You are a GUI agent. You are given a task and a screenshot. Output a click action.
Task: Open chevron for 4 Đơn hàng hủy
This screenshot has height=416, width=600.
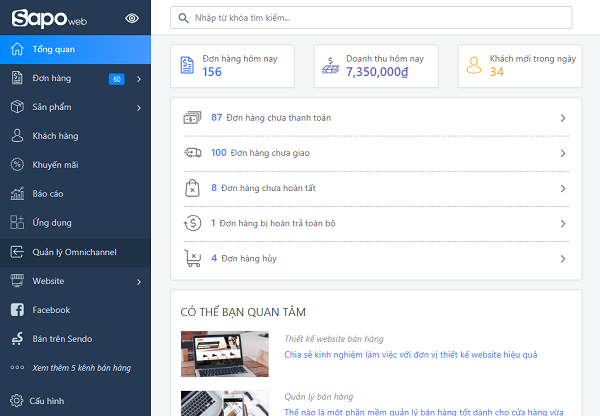(x=563, y=259)
